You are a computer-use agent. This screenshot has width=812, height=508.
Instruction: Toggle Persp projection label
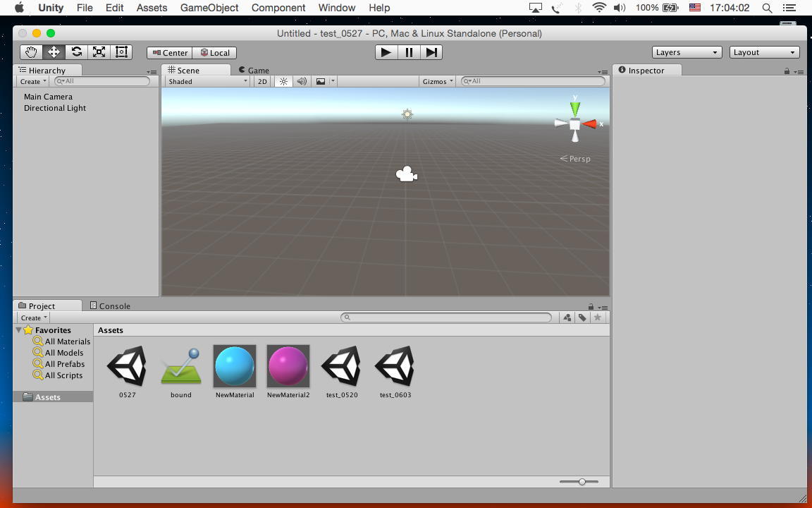click(575, 159)
